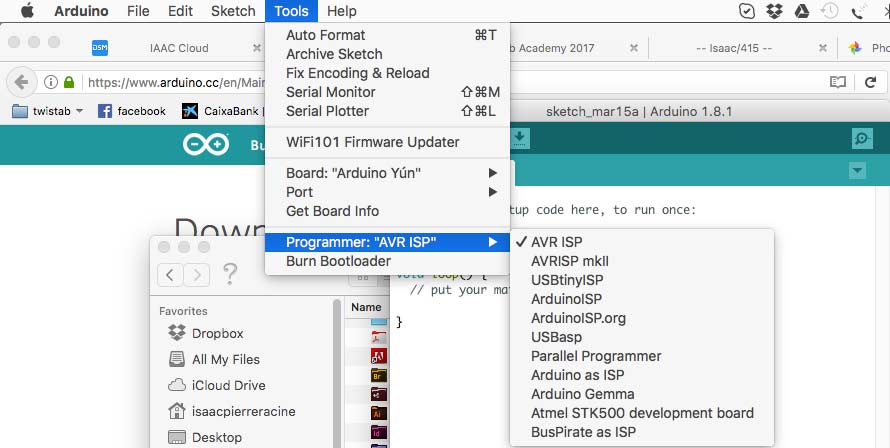This screenshot has width=890, height=448.
Task: Open the Sketch menu
Action: tap(233, 11)
